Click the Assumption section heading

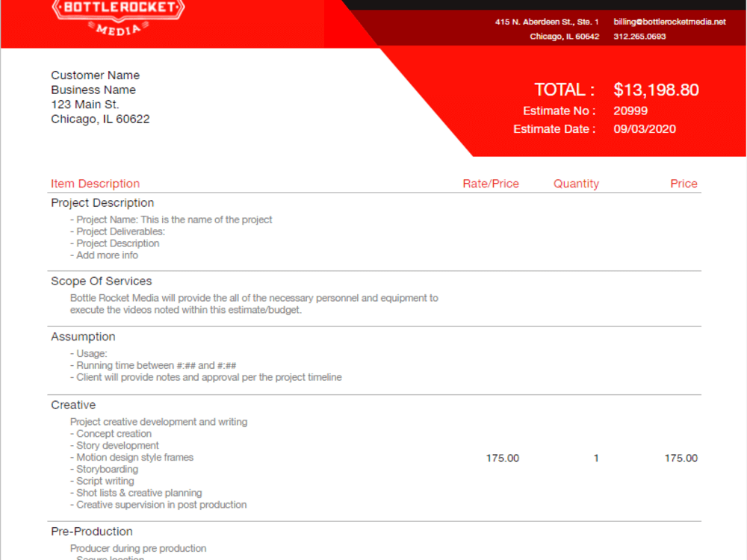pos(83,337)
